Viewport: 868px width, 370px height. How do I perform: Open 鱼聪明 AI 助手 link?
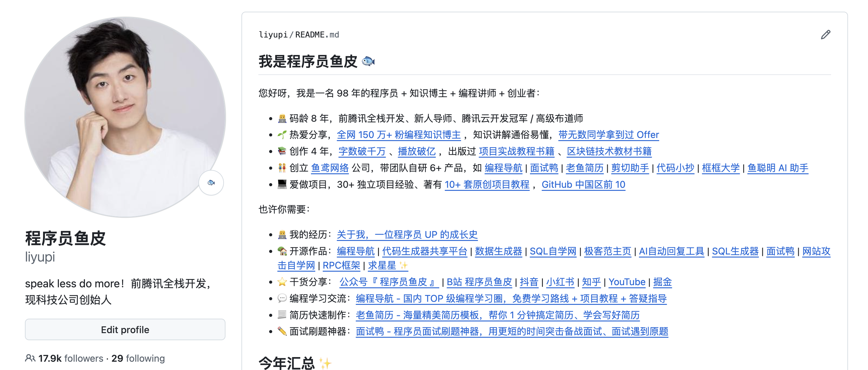[778, 168]
